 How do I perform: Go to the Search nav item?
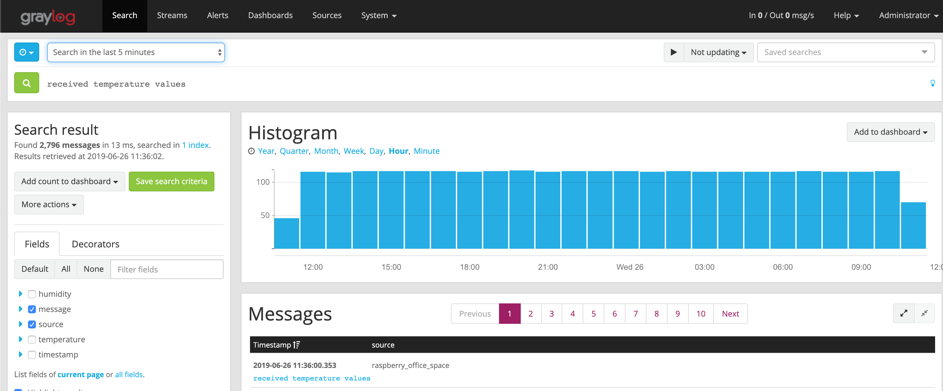click(124, 16)
